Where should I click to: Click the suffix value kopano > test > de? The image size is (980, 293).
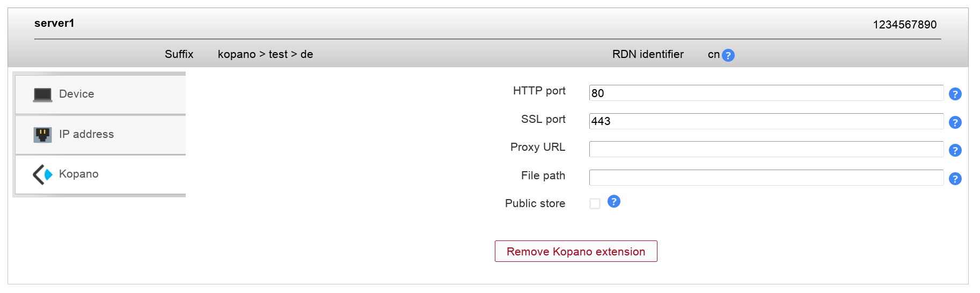coord(265,54)
